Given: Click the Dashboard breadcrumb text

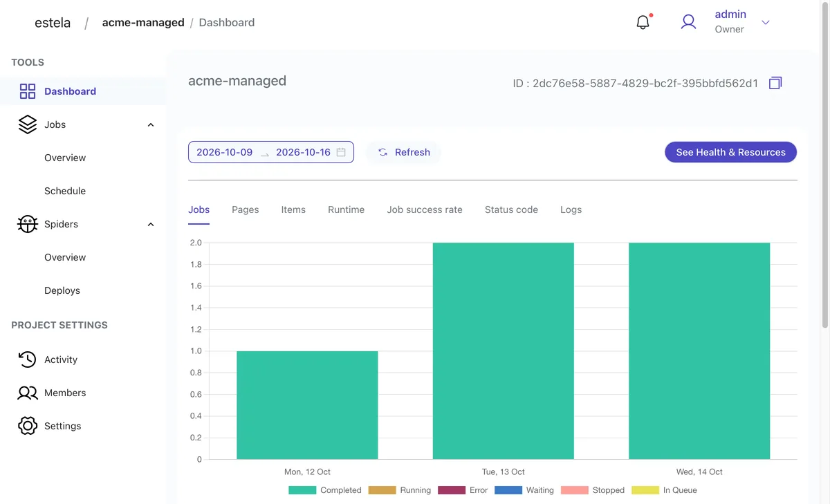Looking at the screenshot, I should pos(227,22).
